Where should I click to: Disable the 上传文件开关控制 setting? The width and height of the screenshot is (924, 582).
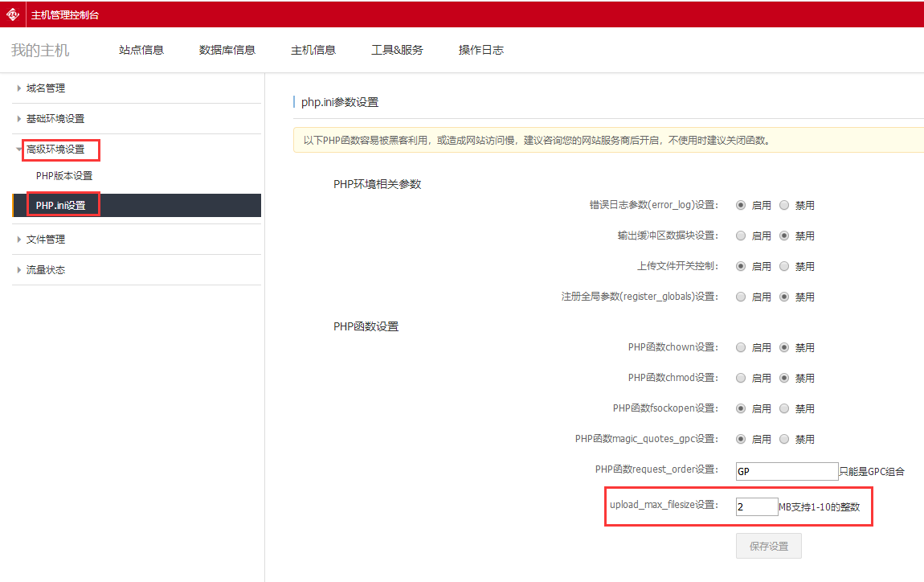tap(784, 266)
